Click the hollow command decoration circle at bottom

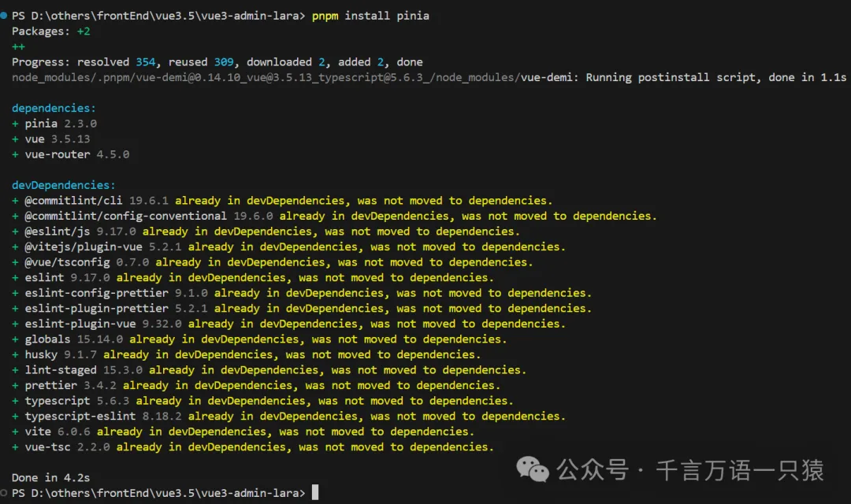[5, 493]
